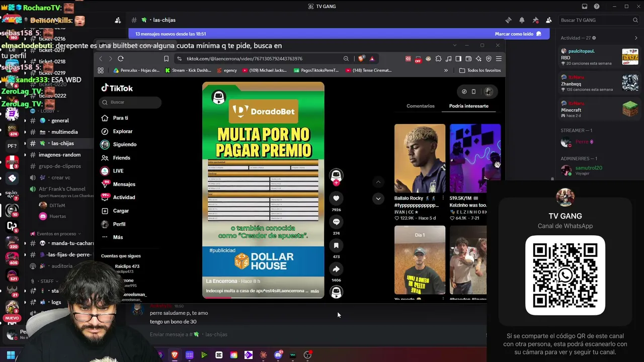The image size is (644, 362).
Task: Open Actividad in TikTok sidebar
Action: pos(124,198)
